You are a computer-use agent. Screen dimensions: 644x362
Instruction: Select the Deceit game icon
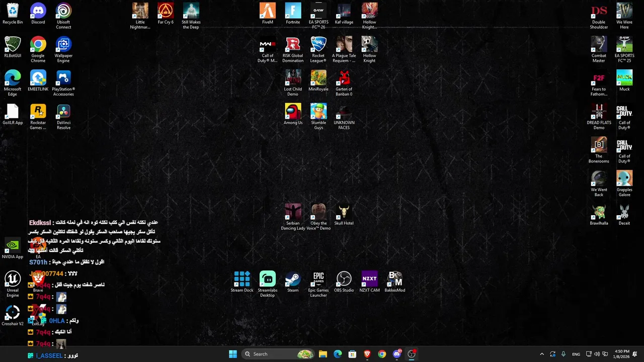tap(624, 215)
